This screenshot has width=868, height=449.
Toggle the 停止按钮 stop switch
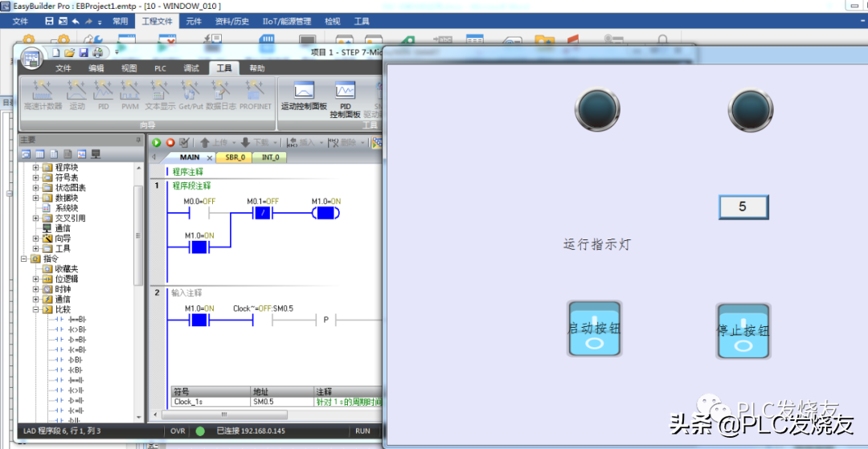point(743,331)
